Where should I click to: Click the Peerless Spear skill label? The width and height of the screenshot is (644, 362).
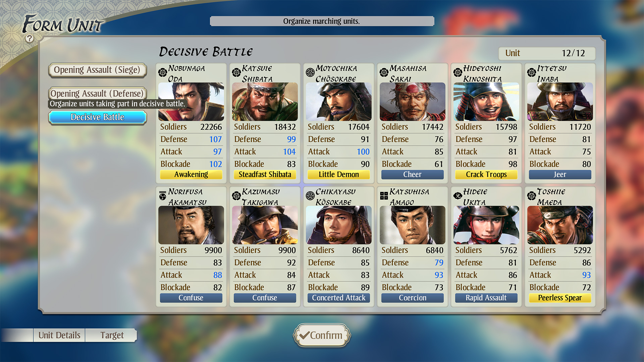point(560,298)
